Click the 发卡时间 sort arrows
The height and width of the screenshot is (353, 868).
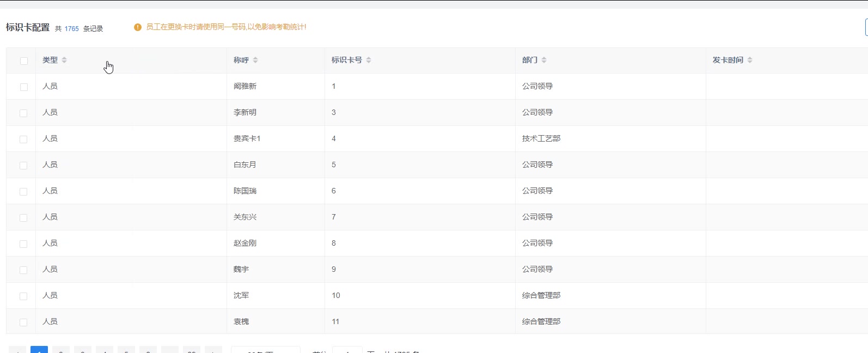coord(750,60)
